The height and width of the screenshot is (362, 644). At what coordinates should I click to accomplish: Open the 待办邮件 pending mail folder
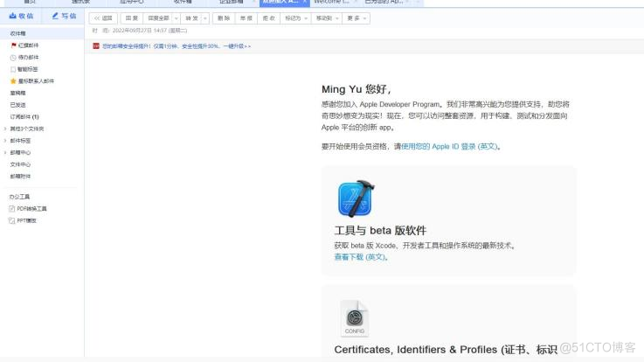coord(28,58)
